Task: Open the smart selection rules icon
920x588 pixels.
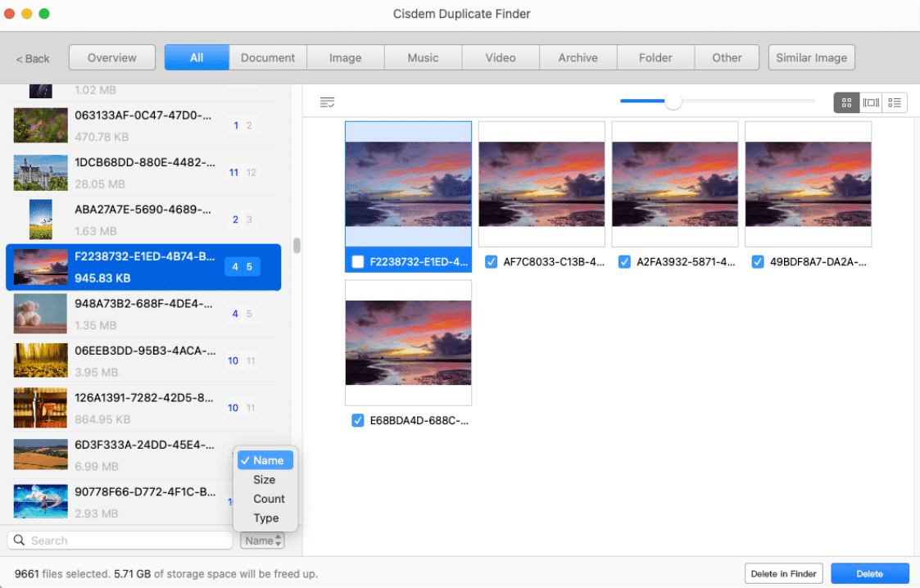Action: click(328, 102)
